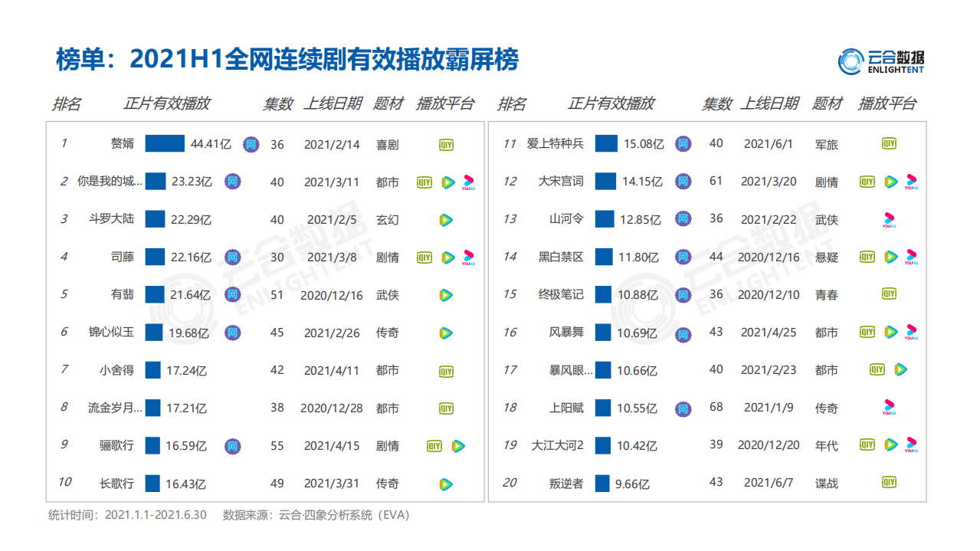Click the 云合数据 ENLIGHTENT logo
The width and height of the screenshot is (980, 551).
[883, 61]
